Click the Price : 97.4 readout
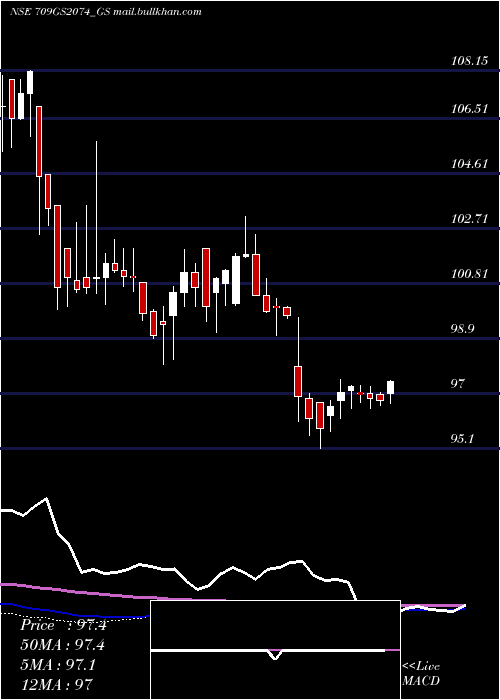This screenshot has width=500, height=700. [x=63, y=625]
